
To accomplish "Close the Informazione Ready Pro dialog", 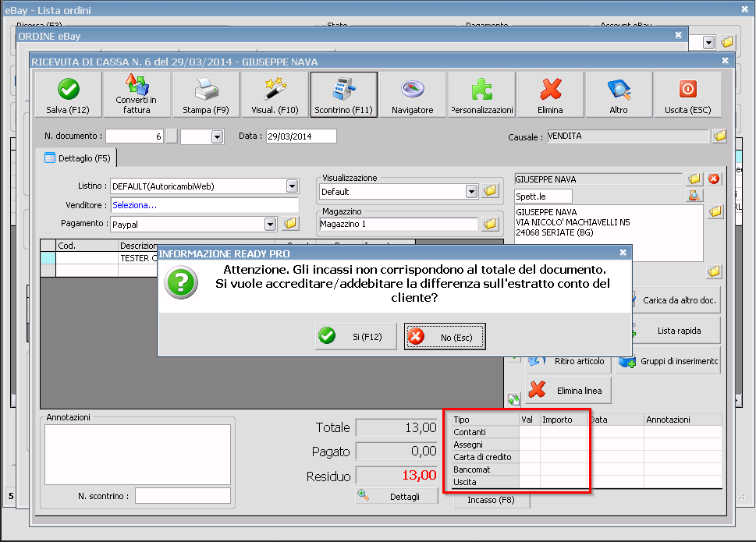I will pyautogui.click(x=622, y=253).
